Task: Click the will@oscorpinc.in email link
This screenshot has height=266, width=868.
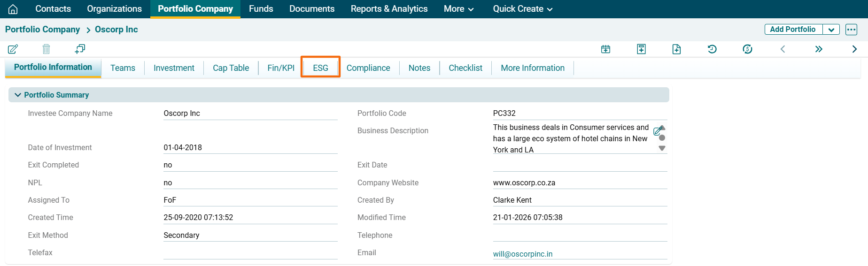Action: click(x=522, y=254)
